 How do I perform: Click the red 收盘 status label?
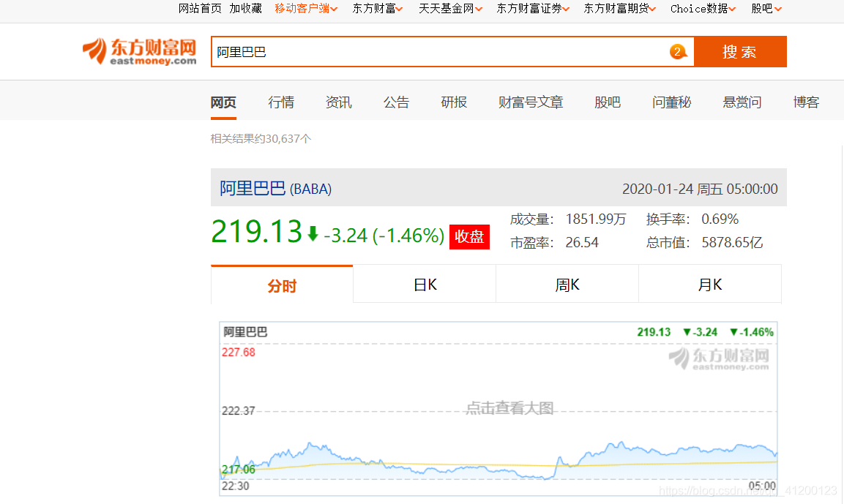(469, 237)
